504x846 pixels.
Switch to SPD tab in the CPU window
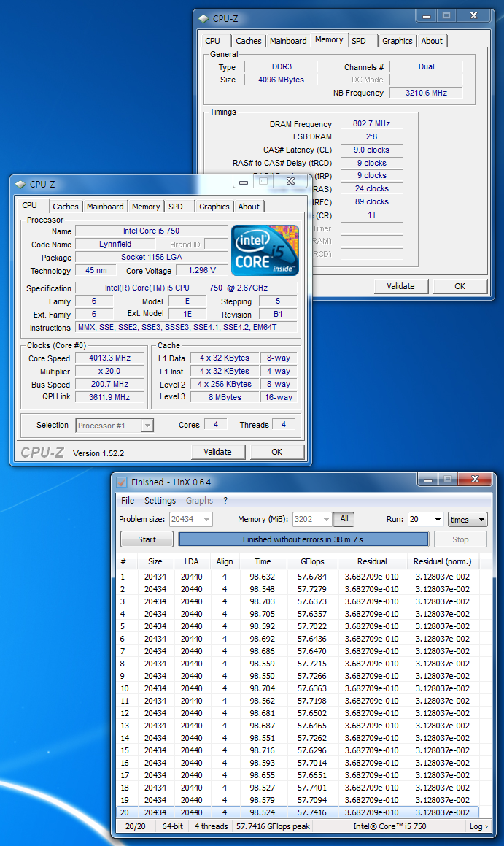click(176, 207)
